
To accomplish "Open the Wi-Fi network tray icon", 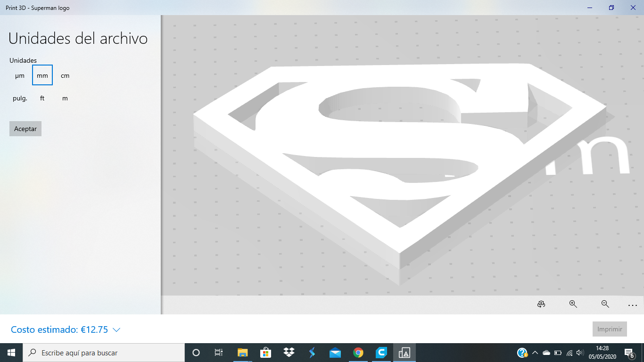I will (x=570, y=353).
